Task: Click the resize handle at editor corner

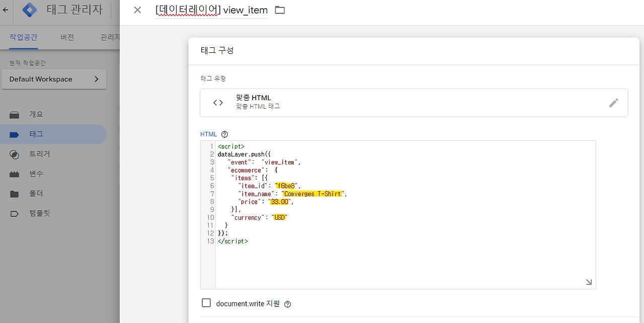Action: (588, 282)
